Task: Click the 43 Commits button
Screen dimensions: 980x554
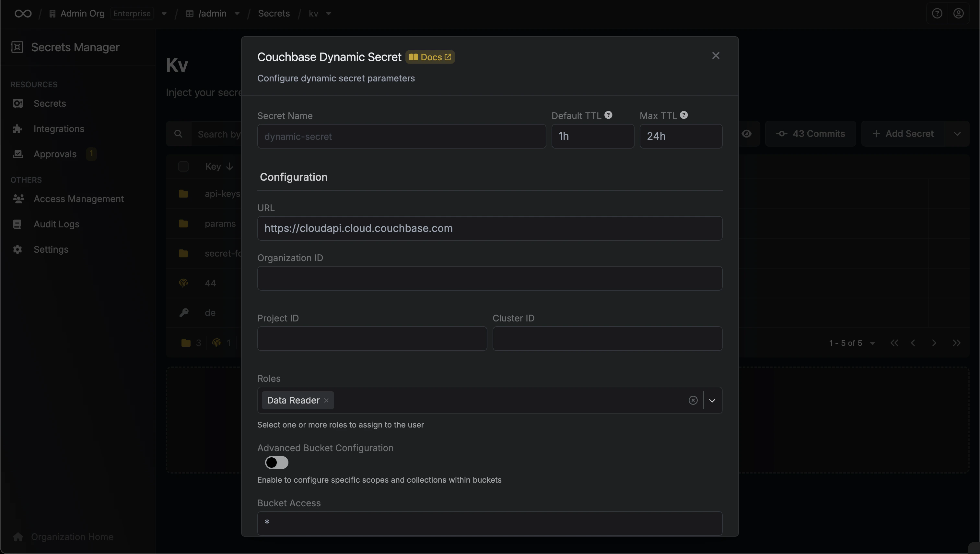Action: click(810, 134)
